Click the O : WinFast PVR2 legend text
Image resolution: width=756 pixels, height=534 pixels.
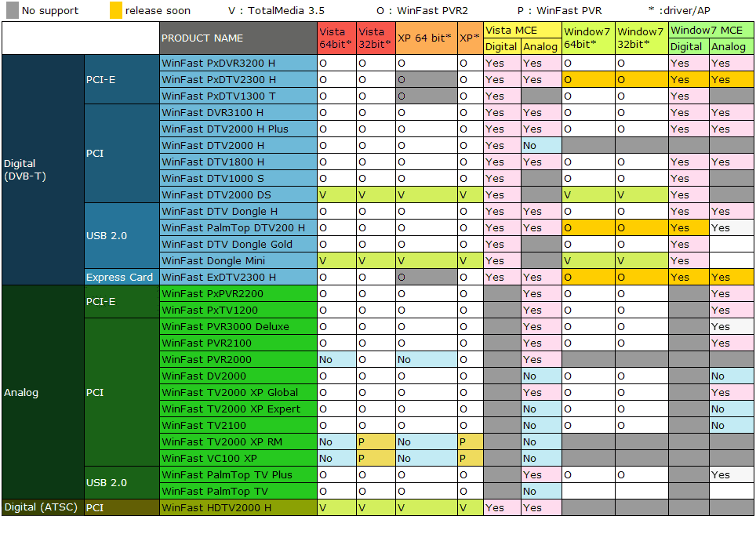click(423, 11)
